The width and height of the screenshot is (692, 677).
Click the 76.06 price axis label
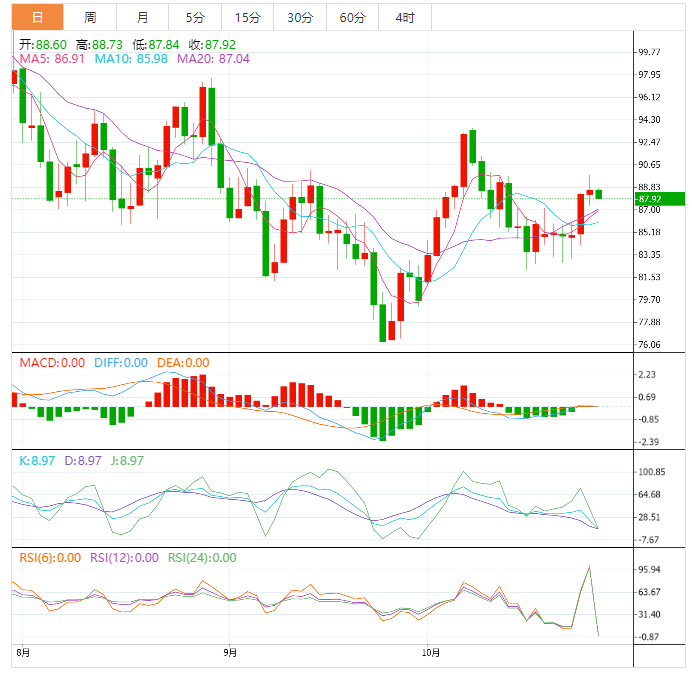649,345
